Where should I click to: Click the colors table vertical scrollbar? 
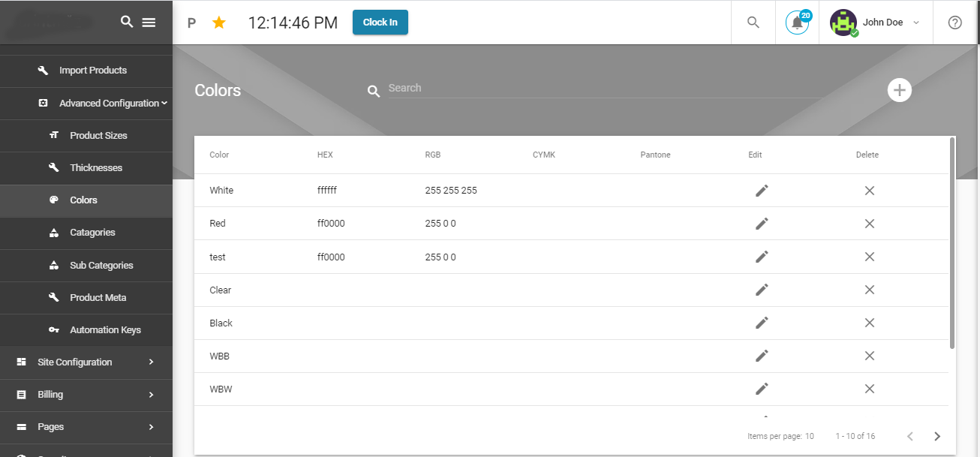[x=952, y=243]
